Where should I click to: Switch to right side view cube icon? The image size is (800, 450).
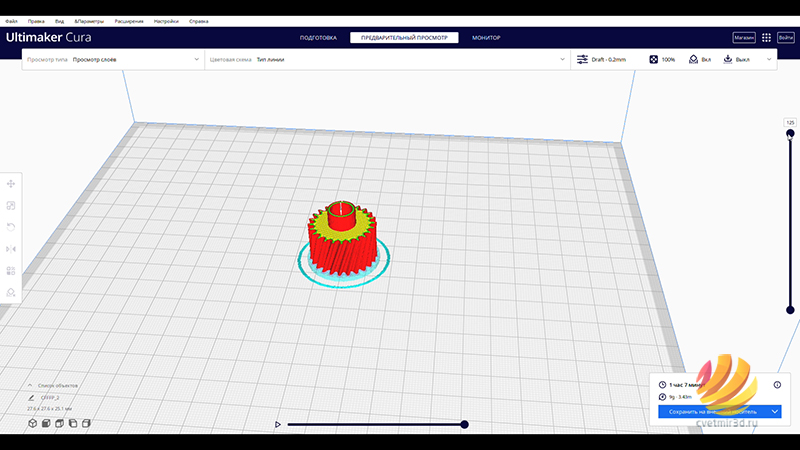86,423
